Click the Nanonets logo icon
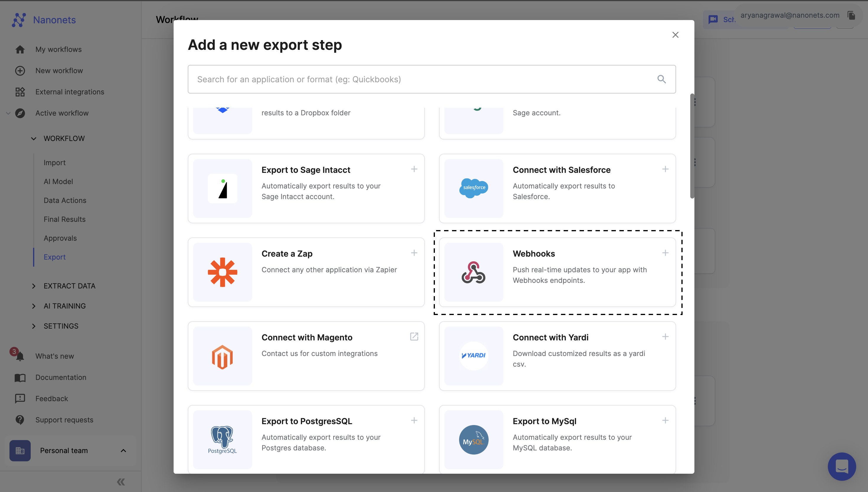Screen dimensions: 868x492 pos(19,20)
